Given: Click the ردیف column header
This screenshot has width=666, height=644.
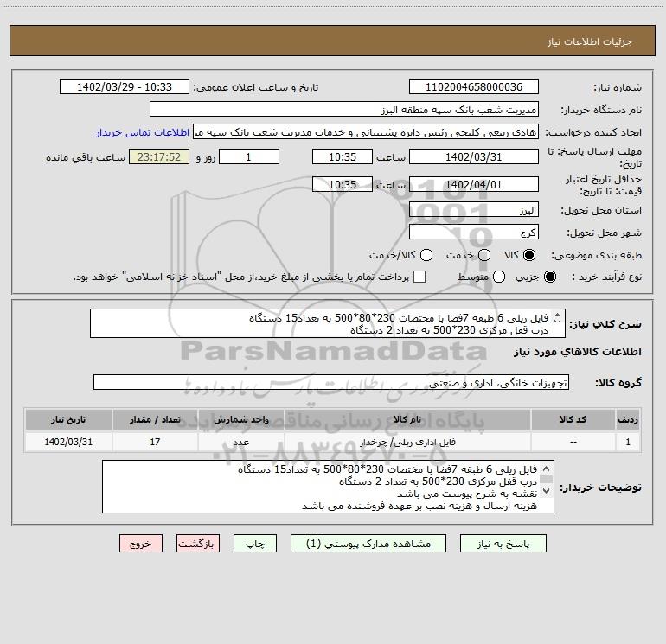Looking at the screenshot, I should click(x=628, y=419).
